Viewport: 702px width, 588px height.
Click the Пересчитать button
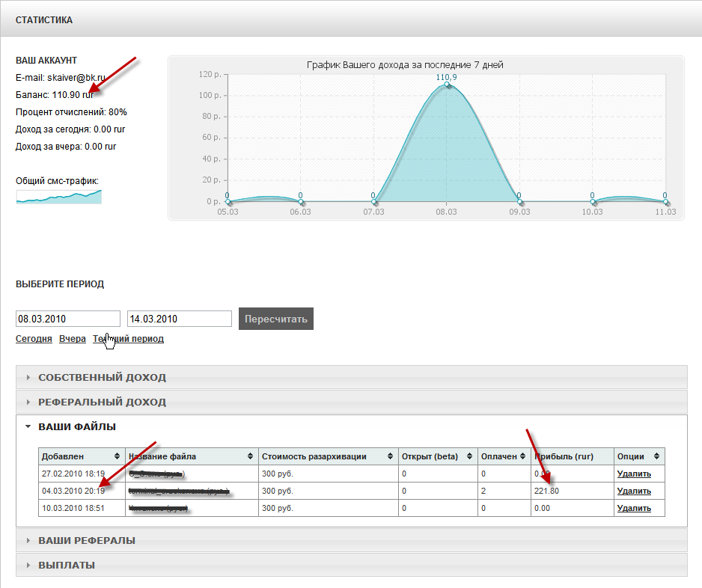(x=276, y=319)
